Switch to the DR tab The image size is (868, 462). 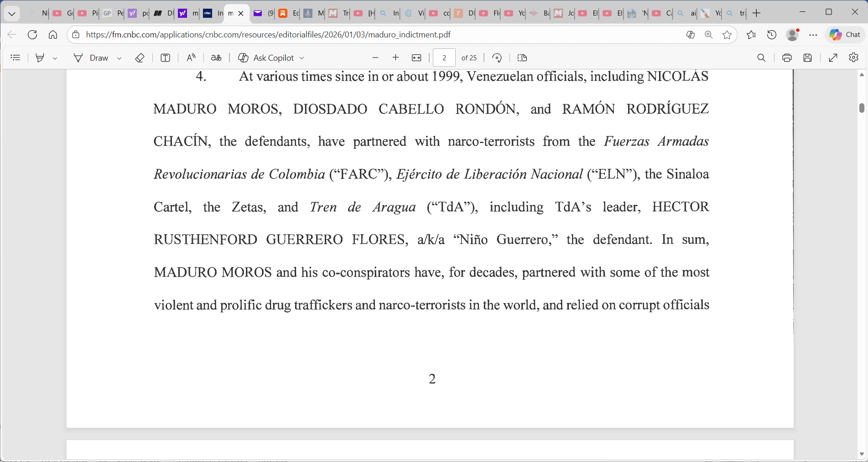click(x=162, y=13)
